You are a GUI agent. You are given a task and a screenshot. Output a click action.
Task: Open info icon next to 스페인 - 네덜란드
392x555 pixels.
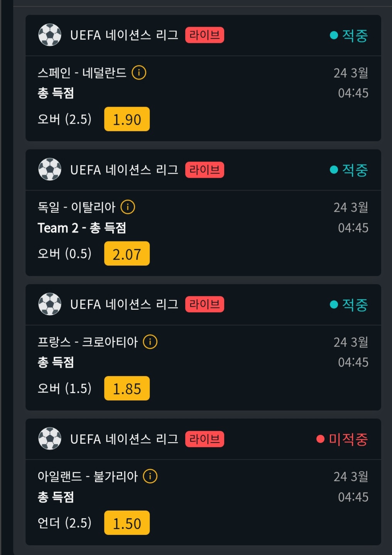coord(139,73)
